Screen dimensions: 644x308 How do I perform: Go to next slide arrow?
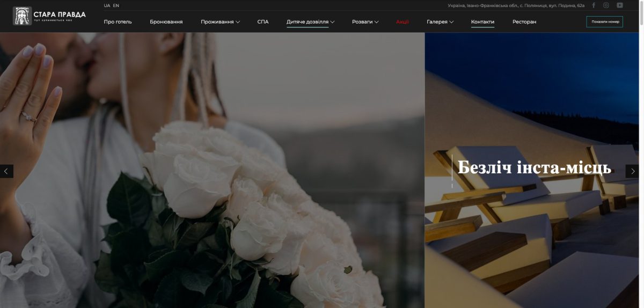632,171
